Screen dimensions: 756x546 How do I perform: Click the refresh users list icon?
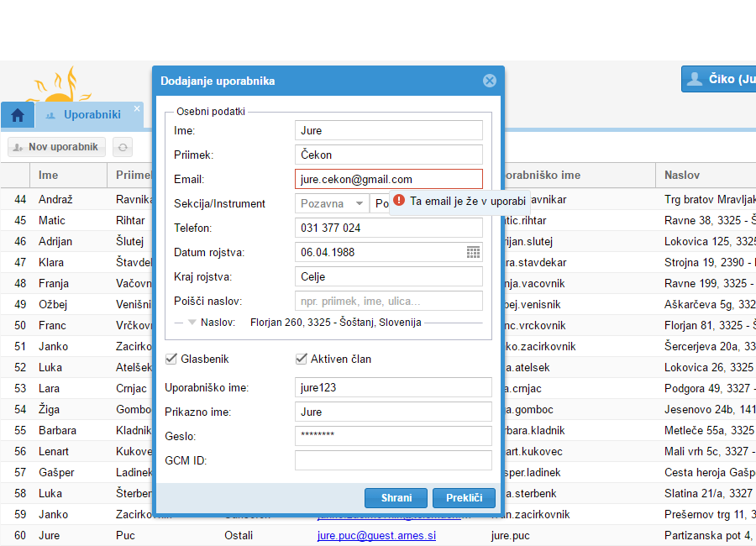pyautogui.click(x=123, y=147)
